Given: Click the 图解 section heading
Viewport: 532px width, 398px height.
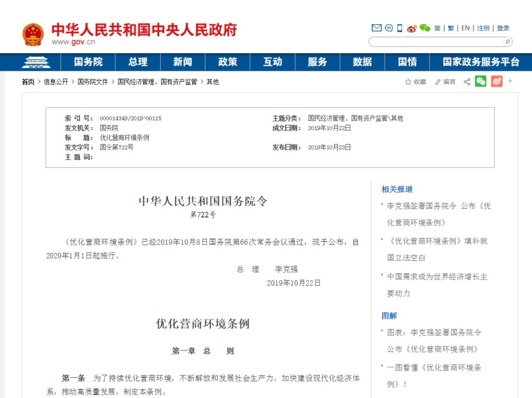Looking at the screenshot, I should click(x=389, y=316).
